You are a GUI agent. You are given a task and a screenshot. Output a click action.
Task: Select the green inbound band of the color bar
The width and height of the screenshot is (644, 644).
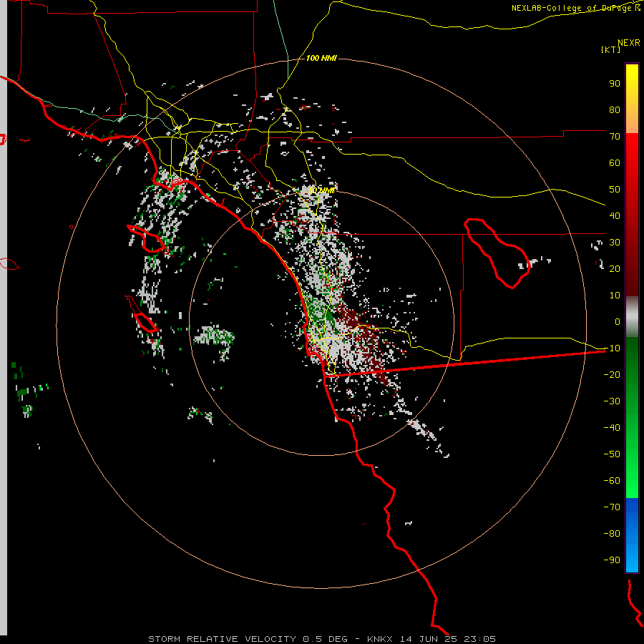(x=632, y=417)
